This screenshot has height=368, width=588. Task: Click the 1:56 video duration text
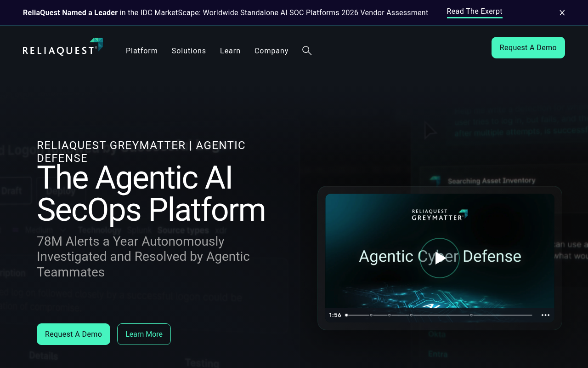[335, 315]
